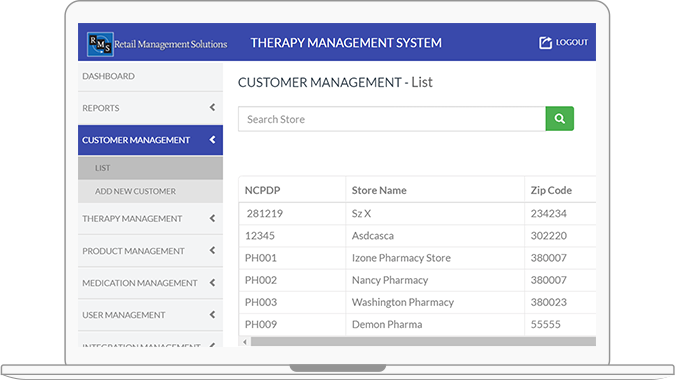Click the Zip Code column header
Viewport: 675px width, 380px height.
pyautogui.click(x=551, y=190)
